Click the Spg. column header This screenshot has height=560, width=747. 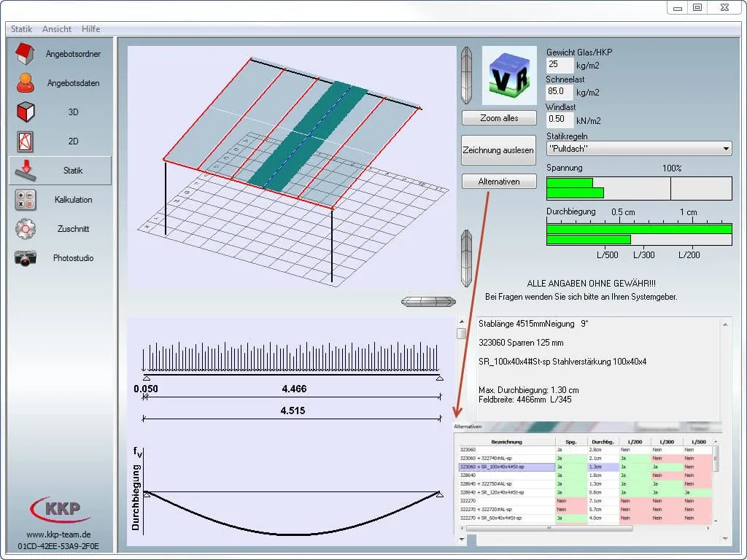[571, 442]
